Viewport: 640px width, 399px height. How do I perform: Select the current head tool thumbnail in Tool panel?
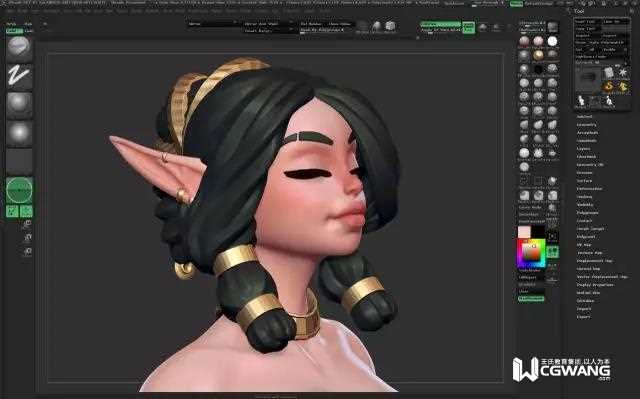pos(588,79)
